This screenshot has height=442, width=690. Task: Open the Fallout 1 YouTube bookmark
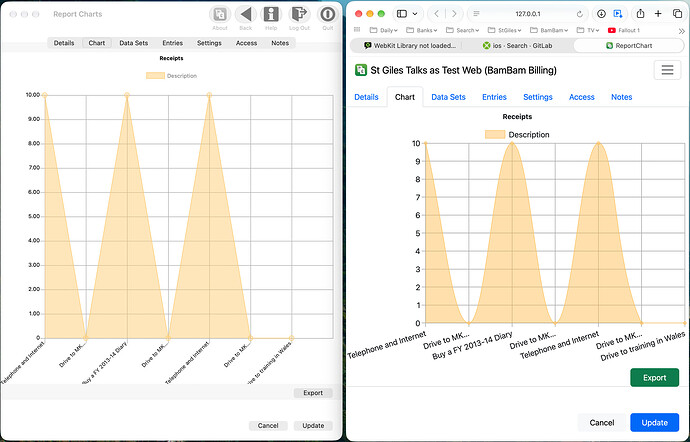tap(624, 30)
